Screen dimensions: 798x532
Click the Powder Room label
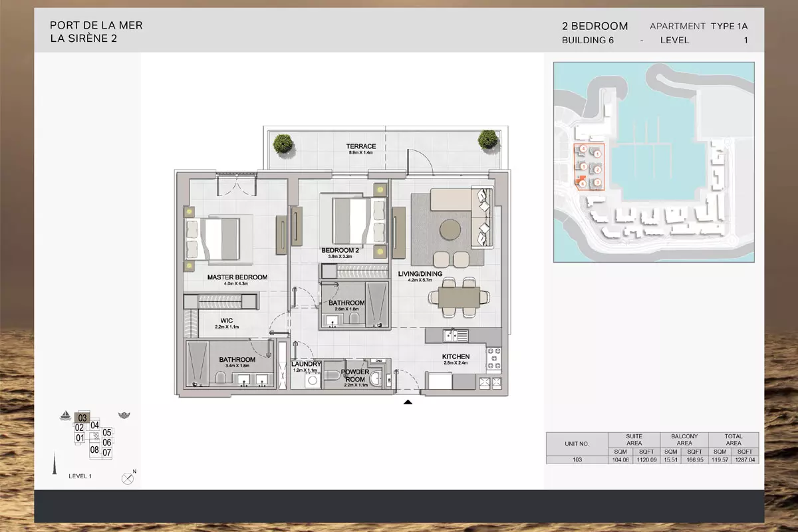point(355,376)
